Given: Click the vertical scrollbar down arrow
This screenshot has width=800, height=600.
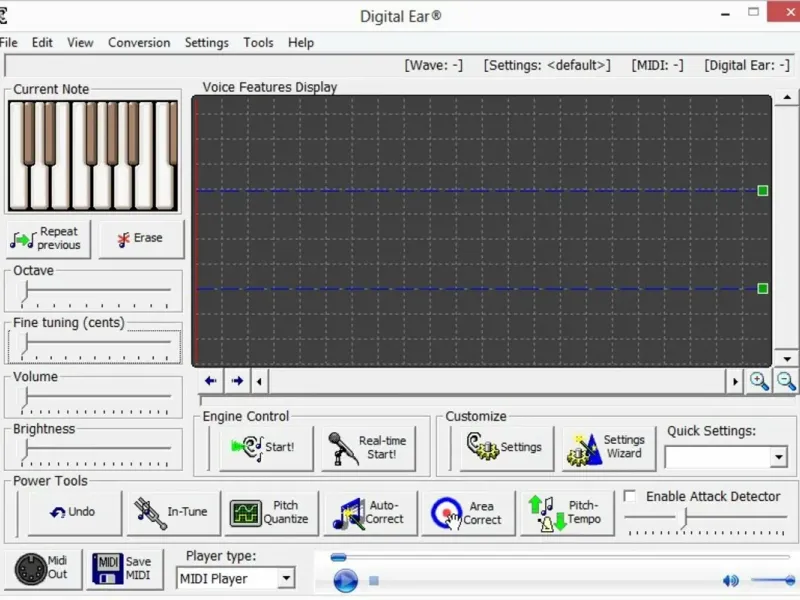Looking at the screenshot, I should 787,359.
